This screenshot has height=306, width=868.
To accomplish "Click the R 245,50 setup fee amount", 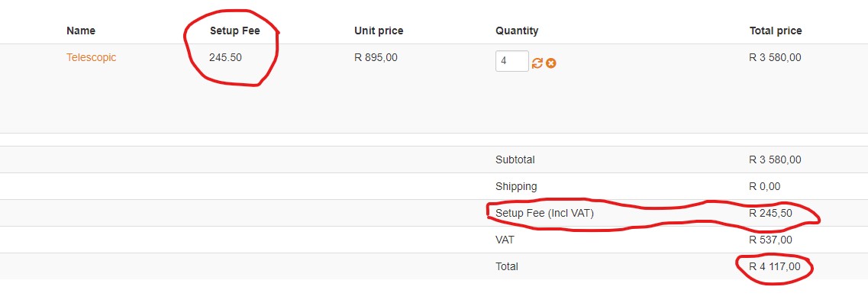I will [771, 213].
